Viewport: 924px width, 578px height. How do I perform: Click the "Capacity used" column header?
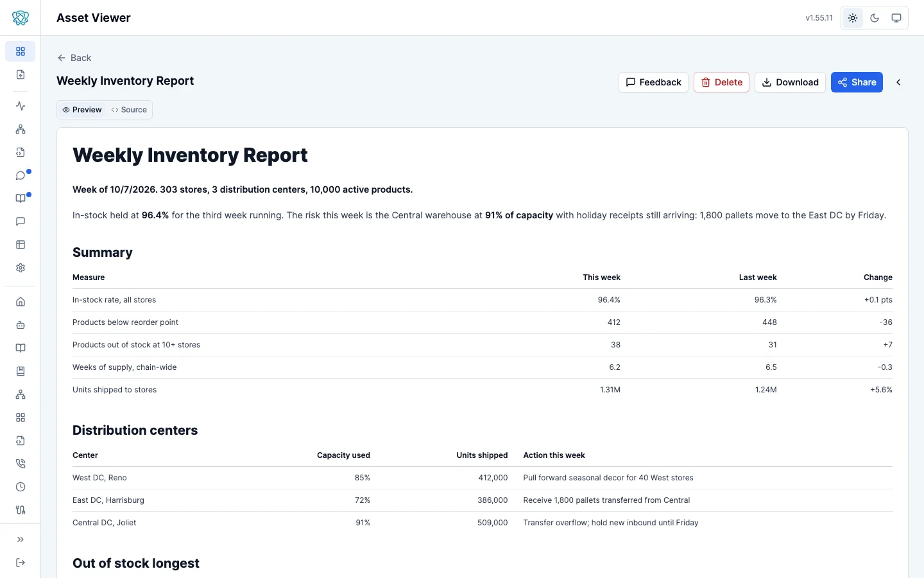(x=343, y=455)
